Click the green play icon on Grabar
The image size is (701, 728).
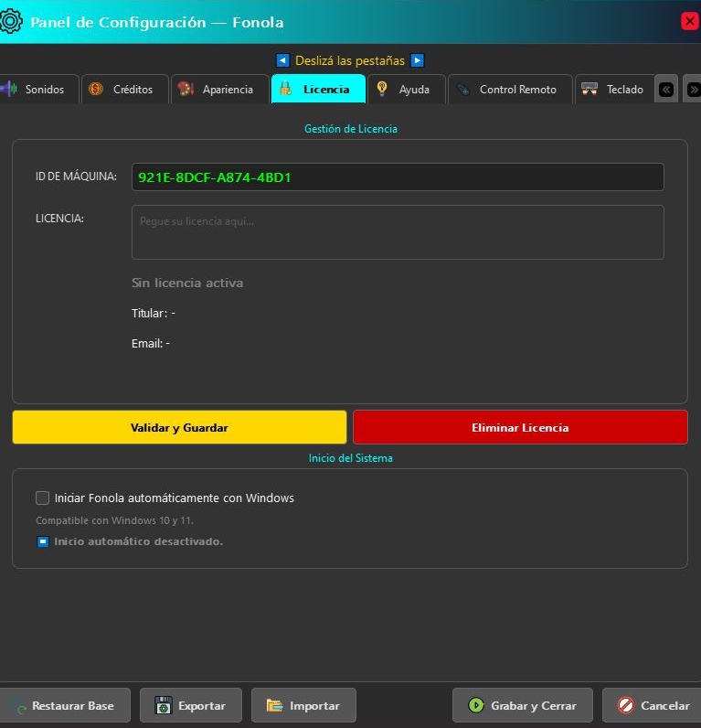tap(476, 705)
